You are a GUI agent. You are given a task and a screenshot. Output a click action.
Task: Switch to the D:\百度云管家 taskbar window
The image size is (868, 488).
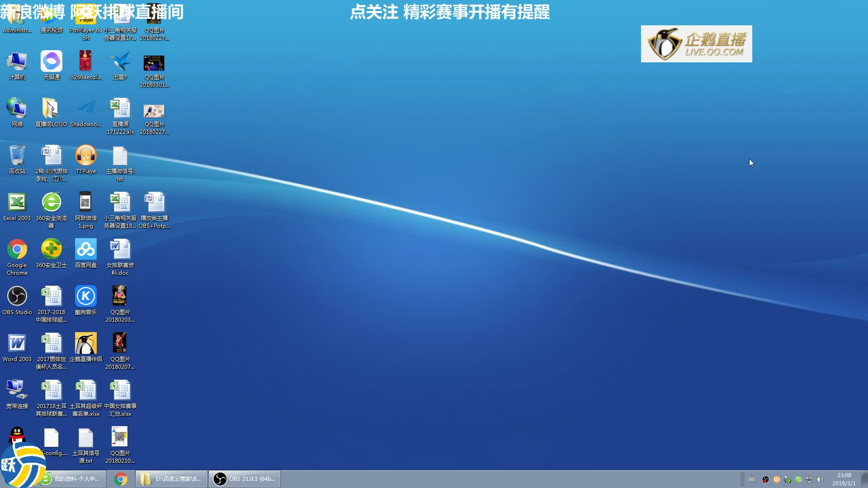point(171,479)
